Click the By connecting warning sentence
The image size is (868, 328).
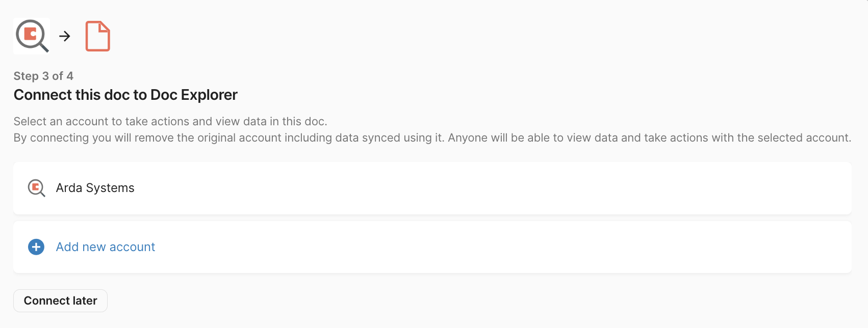pyautogui.click(x=432, y=138)
